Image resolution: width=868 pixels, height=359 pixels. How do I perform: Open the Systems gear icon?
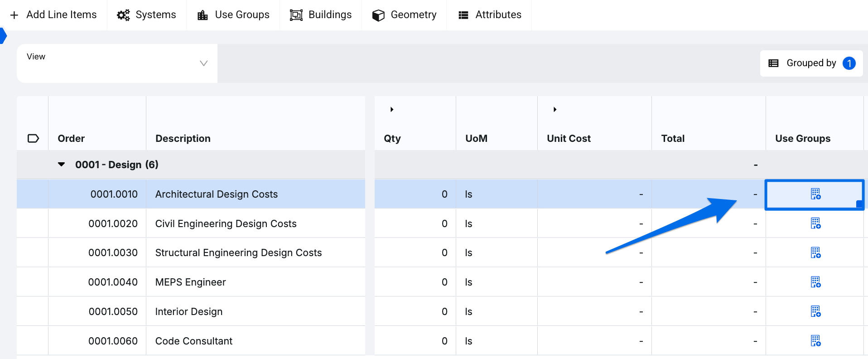pos(123,15)
